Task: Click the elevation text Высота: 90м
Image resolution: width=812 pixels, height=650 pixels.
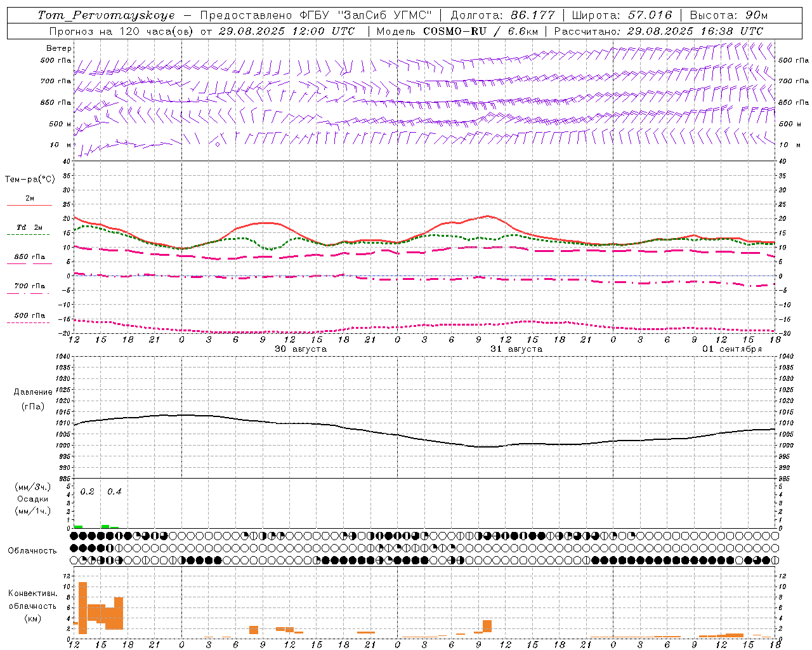Action: (728, 15)
